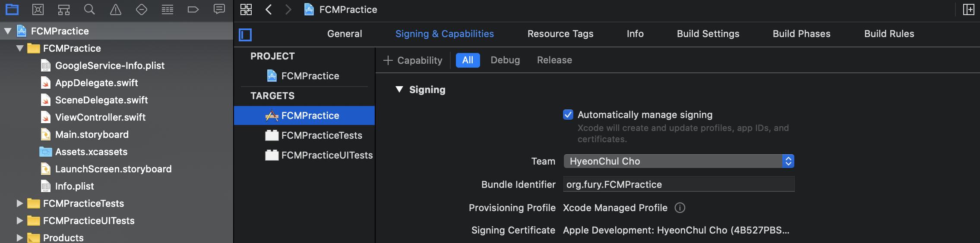Collapse the Signing section

pos(399,90)
